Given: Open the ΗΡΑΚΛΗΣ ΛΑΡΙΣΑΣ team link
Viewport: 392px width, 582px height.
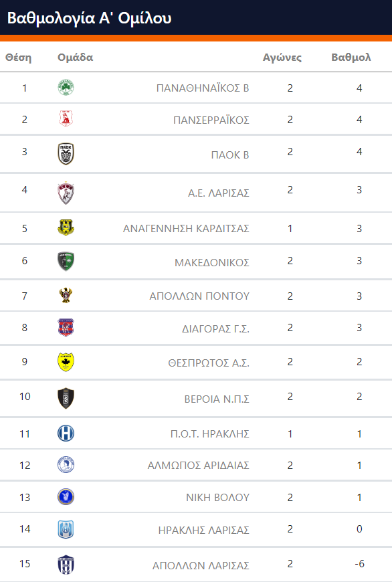Looking at the screenshot, I should click(x=203, y=530).
